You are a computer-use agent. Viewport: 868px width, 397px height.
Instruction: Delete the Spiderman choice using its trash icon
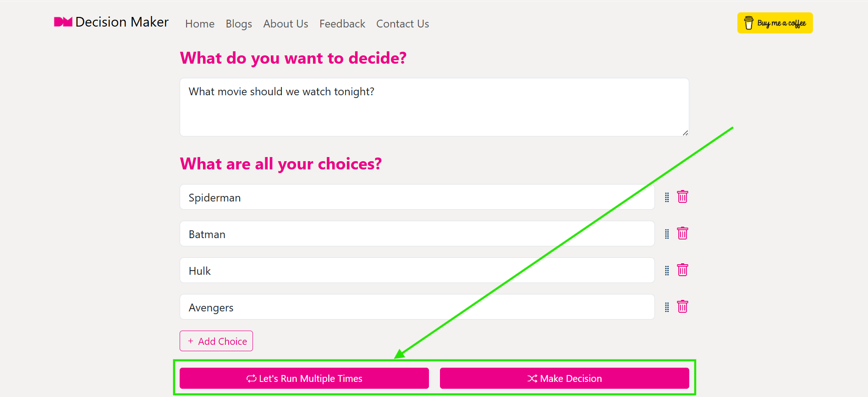pyautogui.click(x=682, y=197)
